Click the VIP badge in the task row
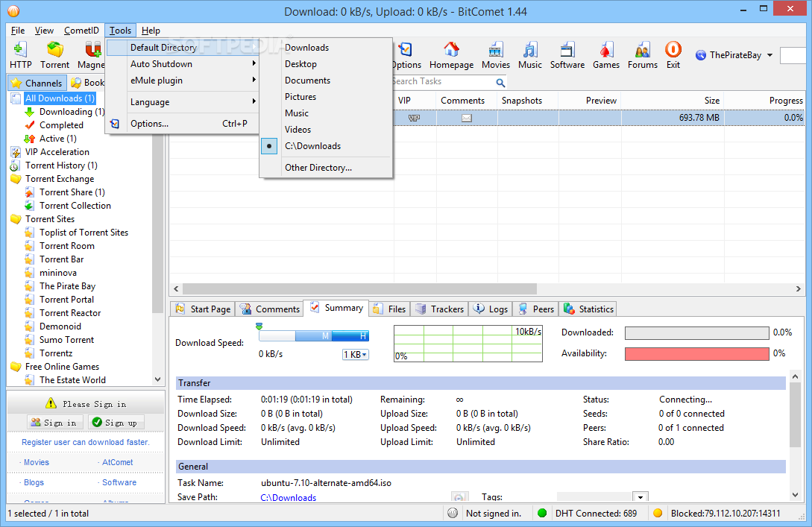 pyautogui.click(x=414, y=118)
